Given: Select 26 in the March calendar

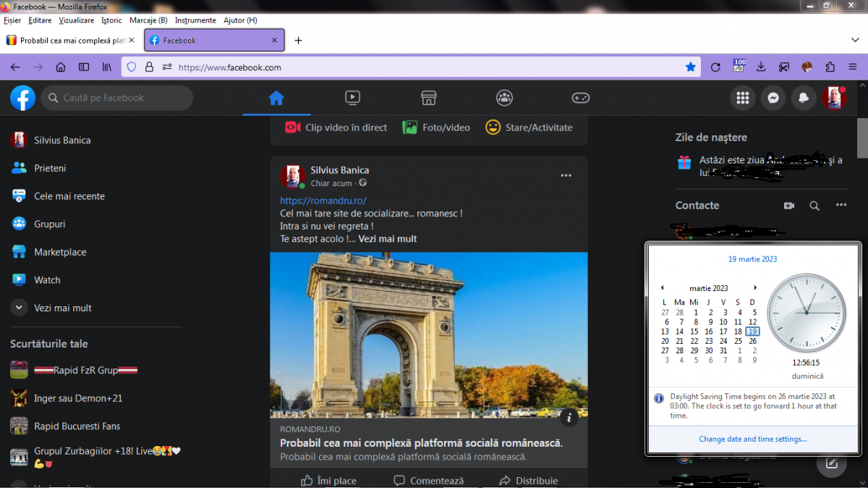Looking at the screenshot, I should 752,341.
